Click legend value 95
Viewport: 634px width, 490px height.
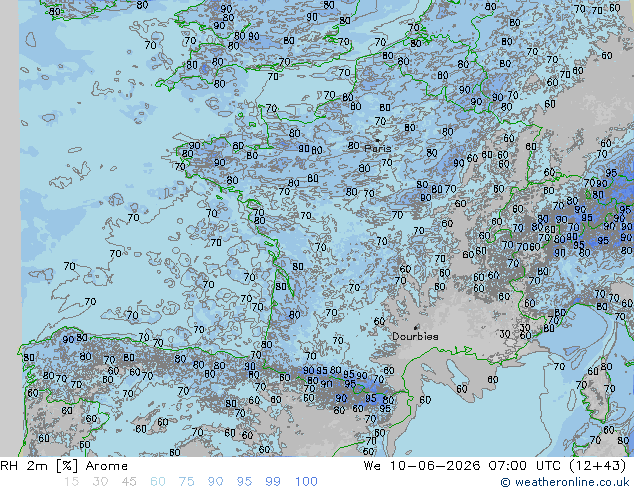[244, 482]
